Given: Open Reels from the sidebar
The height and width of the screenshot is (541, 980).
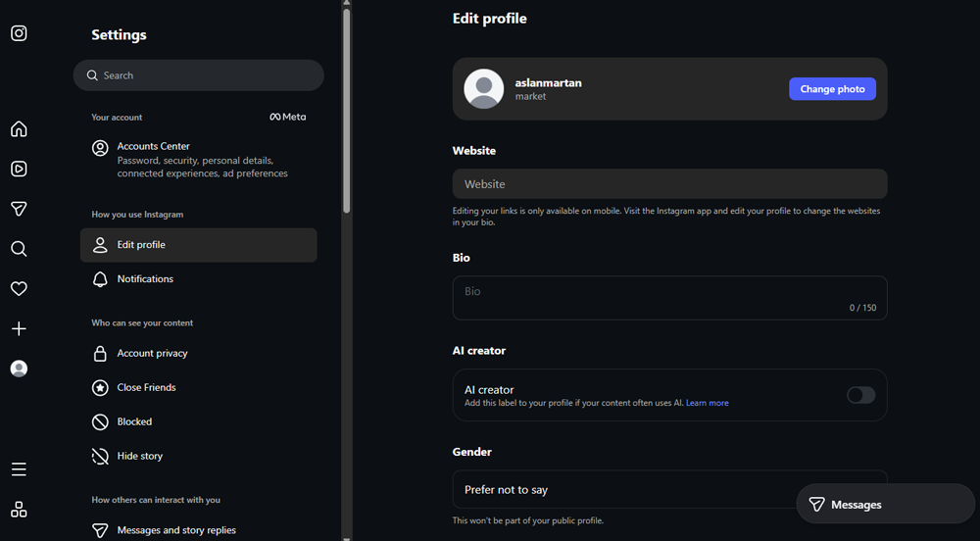Looking at the screenshot, I should pos(19,169).
